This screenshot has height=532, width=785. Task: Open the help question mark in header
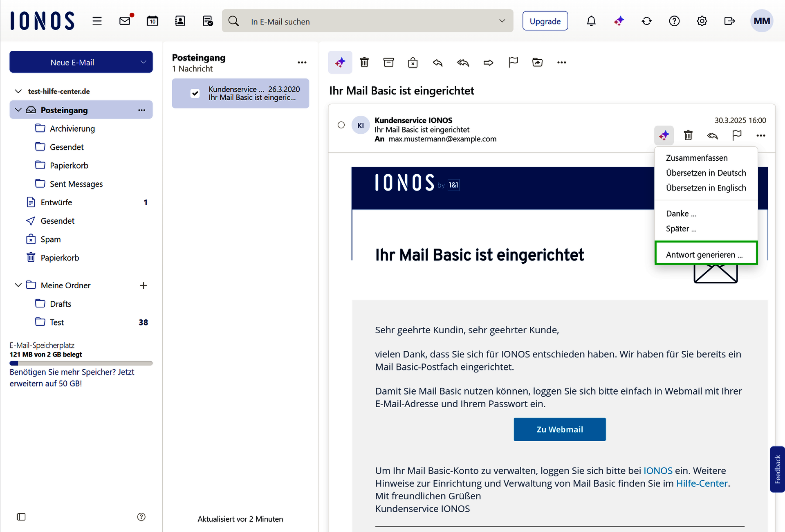coord(674,21)
